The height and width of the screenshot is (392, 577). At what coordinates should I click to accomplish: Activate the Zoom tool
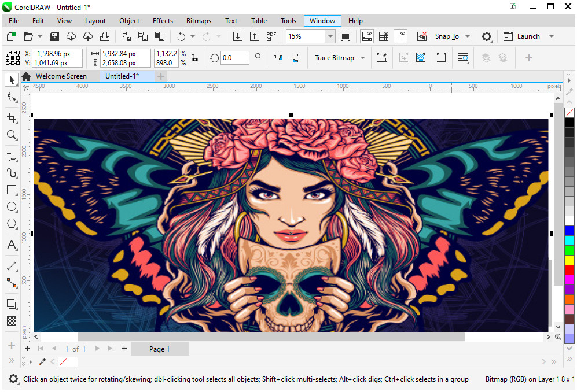[x=12, y=135]
